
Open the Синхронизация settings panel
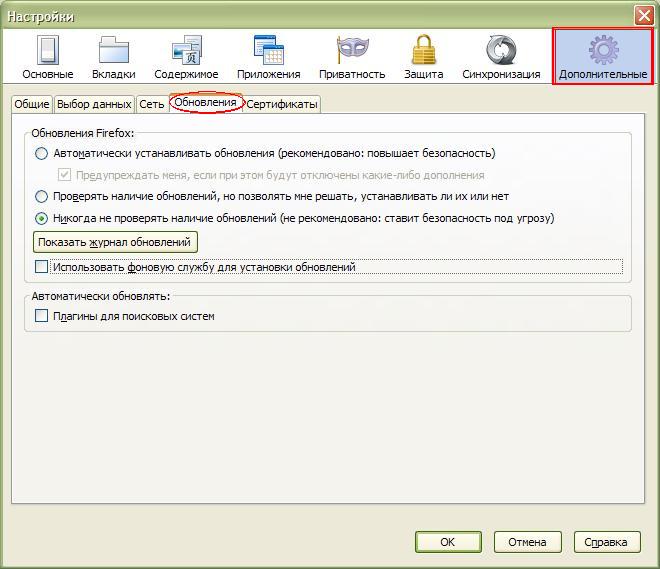[501, 57]
